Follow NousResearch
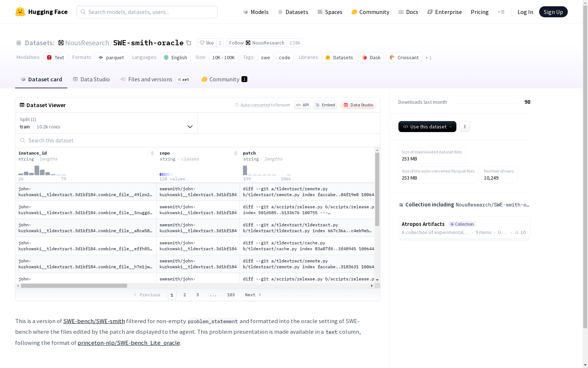588x368 pixels. point(257,43)
